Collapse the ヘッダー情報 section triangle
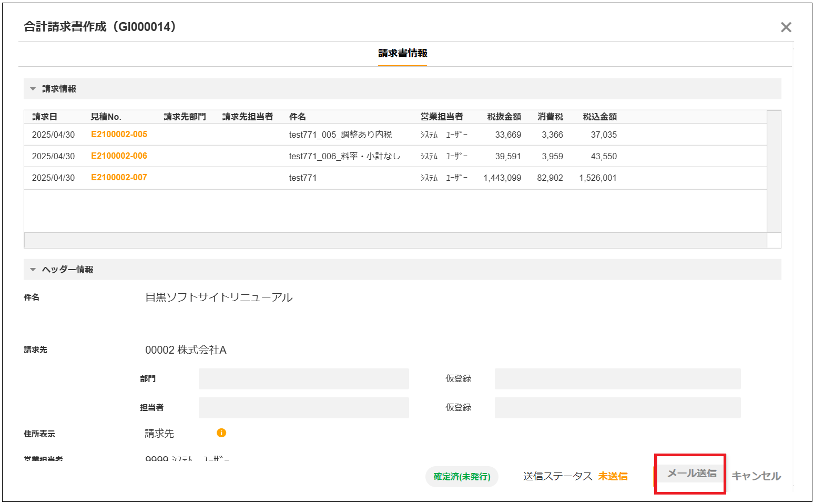Image resolution: width=814 pixels, height=504 pixels. [x=33, y=270]
